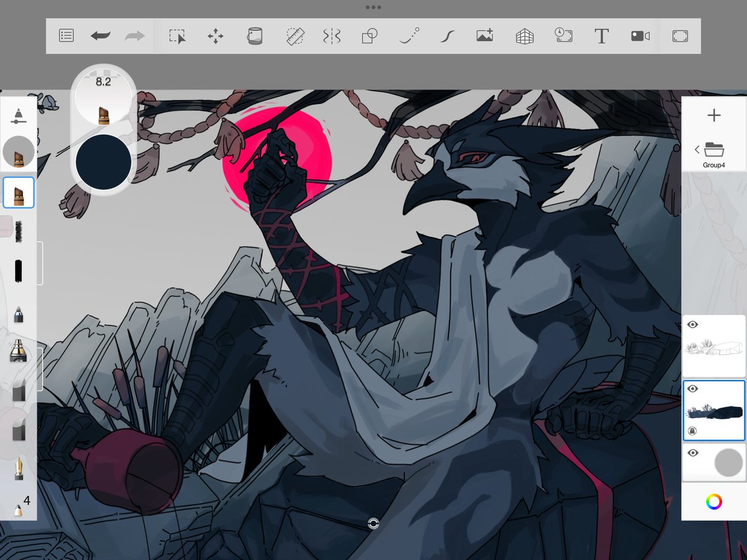Image resolution: width=747 pixels, height=560 pixels.
Task: Select the fountain pen nib brush
Action: [19, 468]
